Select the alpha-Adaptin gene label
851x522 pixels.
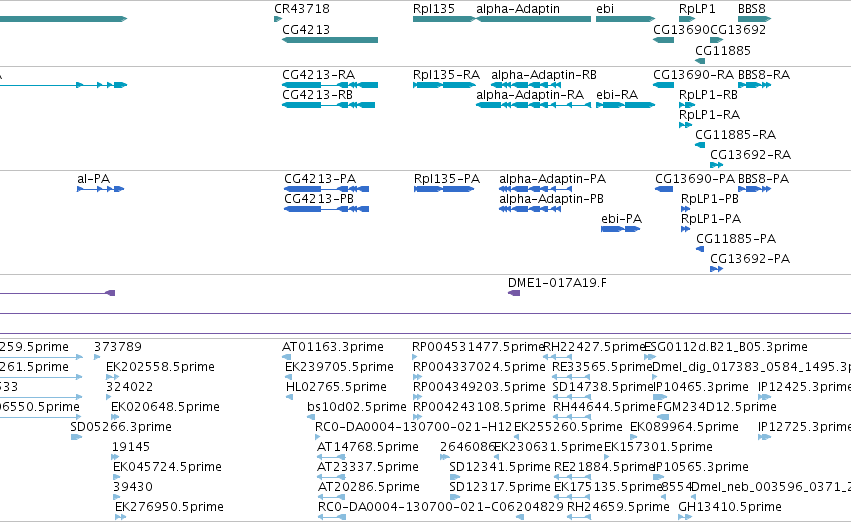click(518, 9)
